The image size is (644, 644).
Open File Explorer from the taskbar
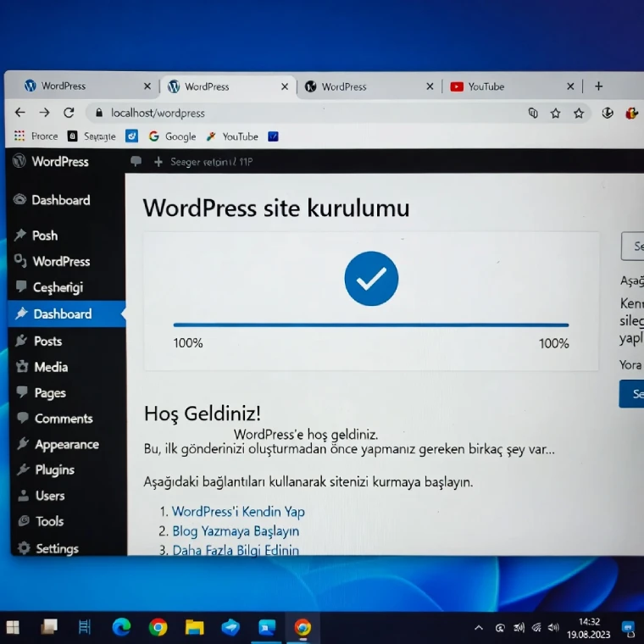pyautogui.click(x=194, y=627)
